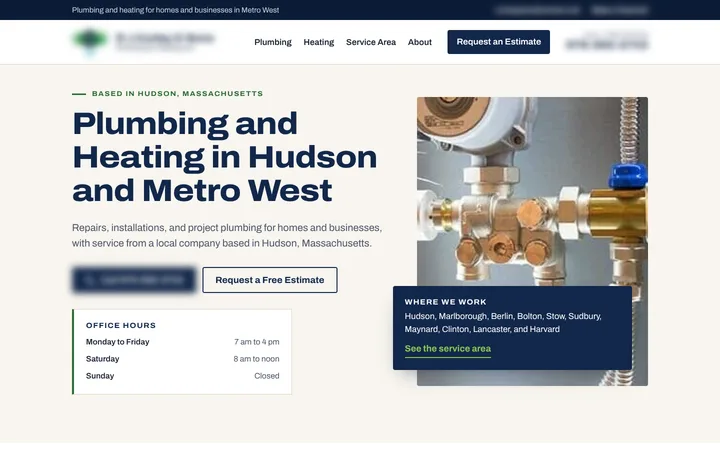Viewport: 720px width, 450px height.
Task: Click the 8 am to noon hours
Action: [x=256, y=359]
